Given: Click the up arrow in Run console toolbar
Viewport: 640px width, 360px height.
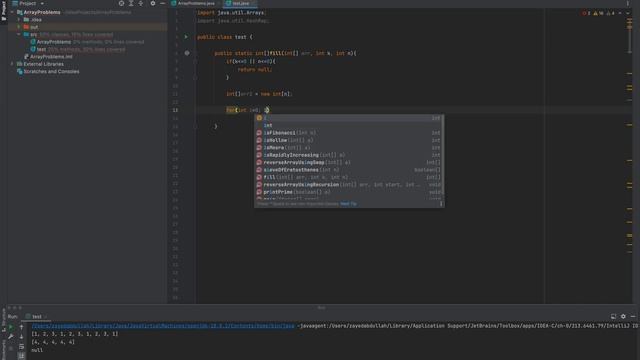Looking at the screenshot, I should pos(22,327).
